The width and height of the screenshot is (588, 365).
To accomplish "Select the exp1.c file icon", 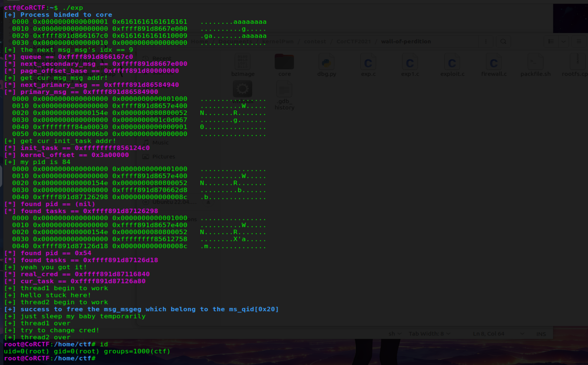I will click(410, 62).
